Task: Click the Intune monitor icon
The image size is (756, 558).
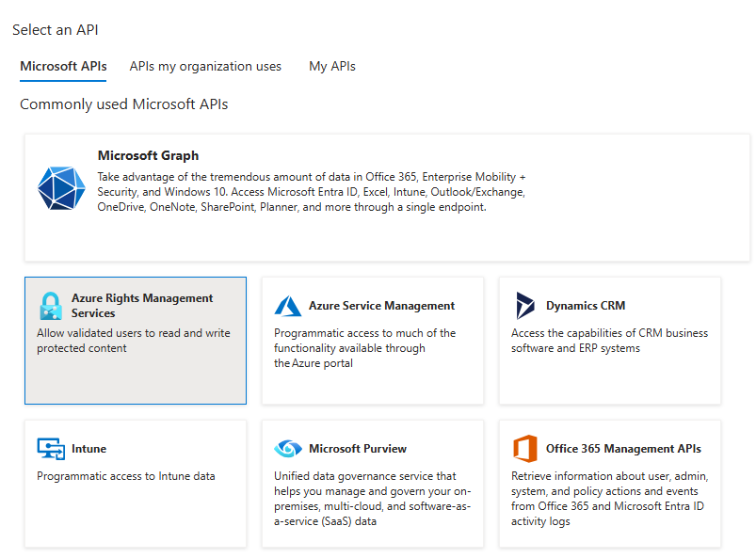Action: click(x=51, y=449)
